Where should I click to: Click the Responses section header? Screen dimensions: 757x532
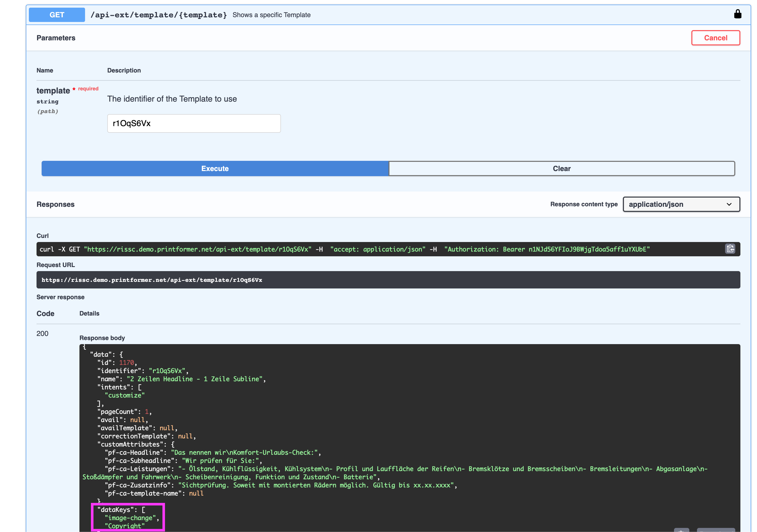[55, 204]
